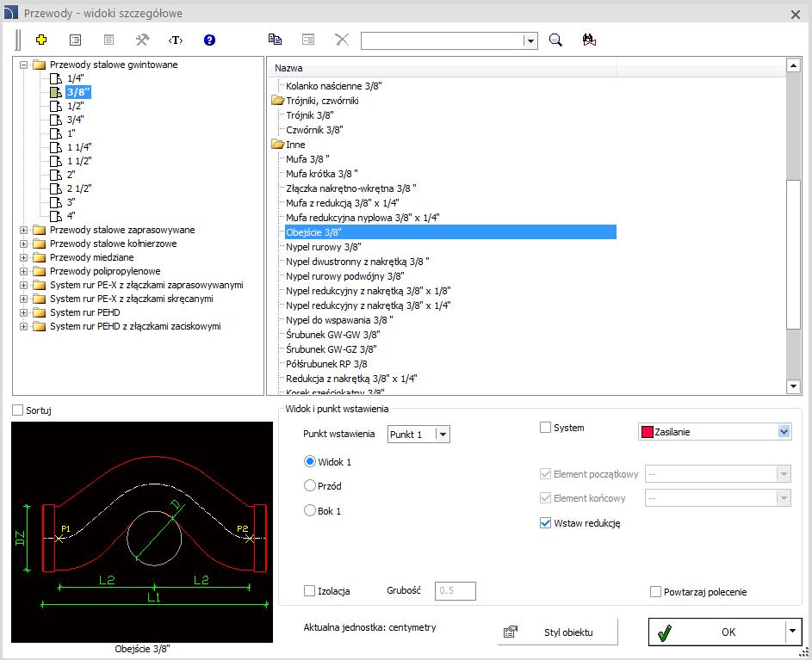Open the Element początkowy dropdown

(x=784, y=473)
